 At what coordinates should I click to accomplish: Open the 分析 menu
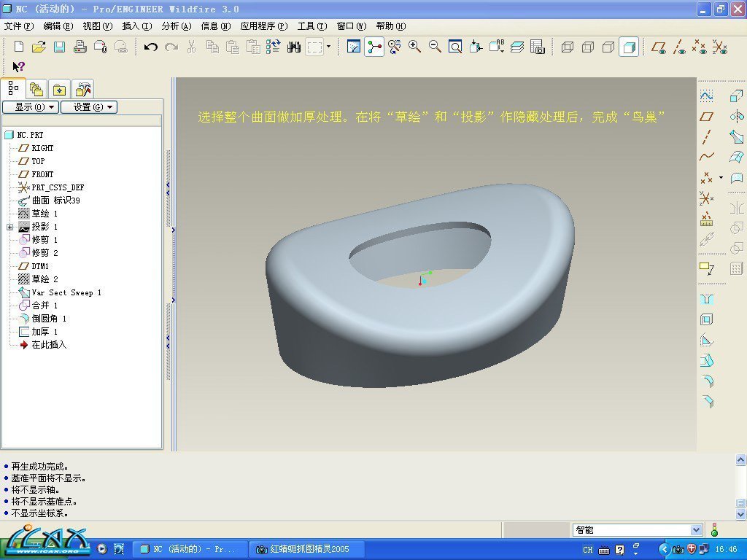click(x=176, y=26)
